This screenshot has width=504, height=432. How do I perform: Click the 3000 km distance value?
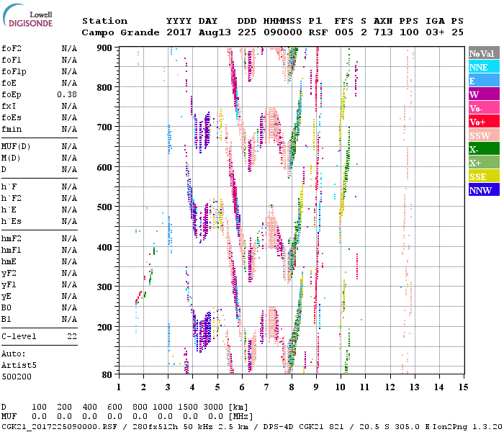coord(213,407)
